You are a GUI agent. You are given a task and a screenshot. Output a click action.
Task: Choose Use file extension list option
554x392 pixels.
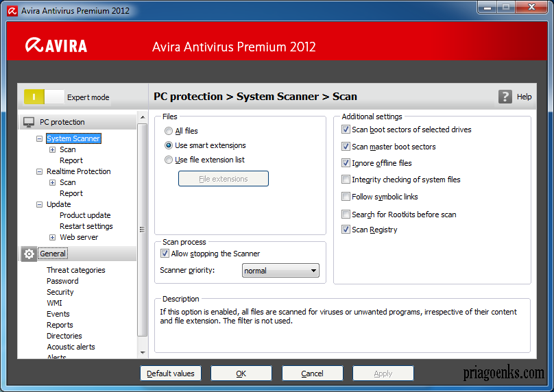(x=169, y=160)
